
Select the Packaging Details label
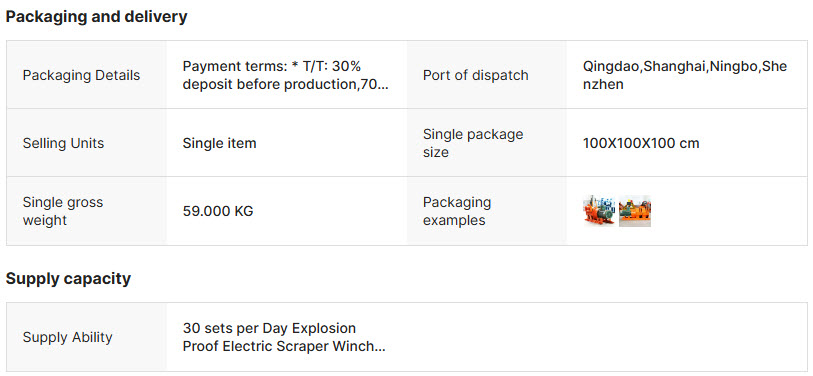(81, 75)
